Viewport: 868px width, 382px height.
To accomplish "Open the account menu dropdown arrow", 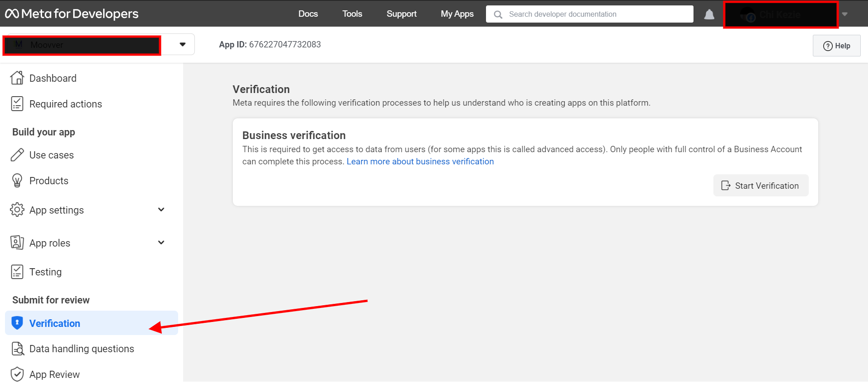I will click(x=844, y=14).
